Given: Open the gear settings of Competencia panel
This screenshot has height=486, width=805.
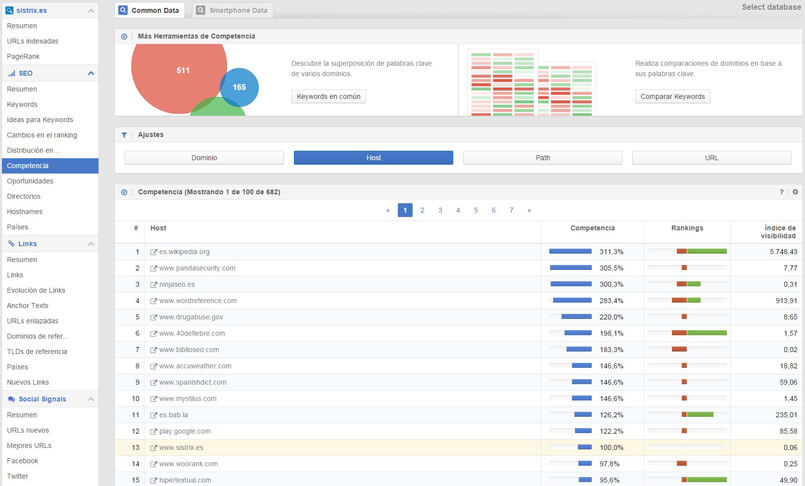Looking at the screenshot, I should 795,192.
